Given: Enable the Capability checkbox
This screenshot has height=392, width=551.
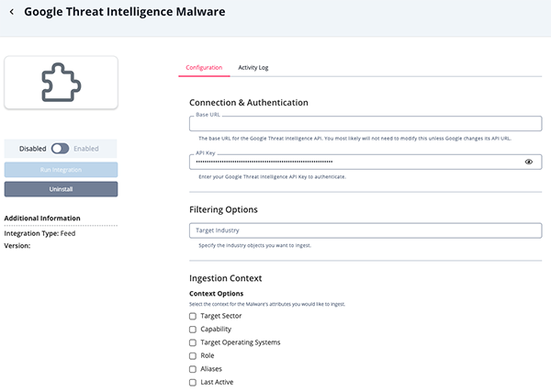Looking at the screenshot, I should click(x=193, y=330).
